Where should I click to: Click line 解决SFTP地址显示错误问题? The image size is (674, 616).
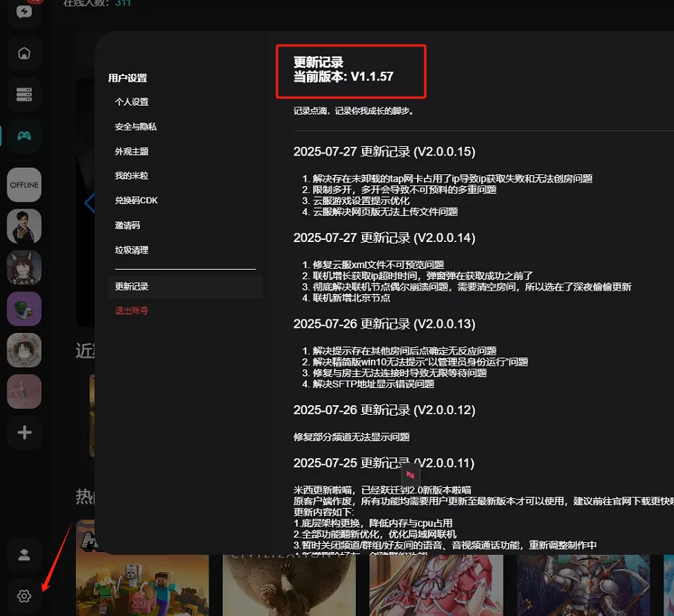point(373,384)
